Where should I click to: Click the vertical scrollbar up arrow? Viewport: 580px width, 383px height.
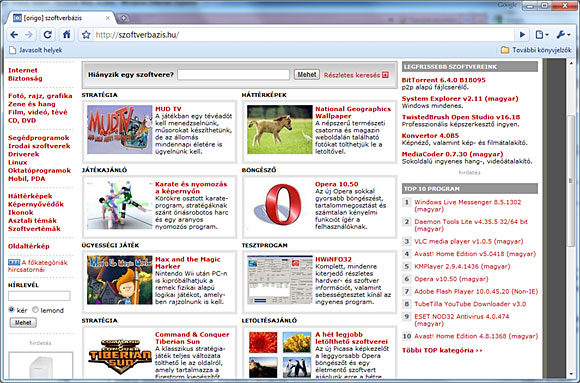(x=571, y=63)
